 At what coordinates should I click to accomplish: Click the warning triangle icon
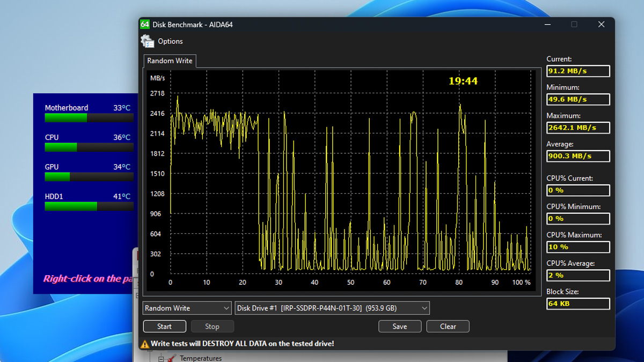[x=144, y=344]
